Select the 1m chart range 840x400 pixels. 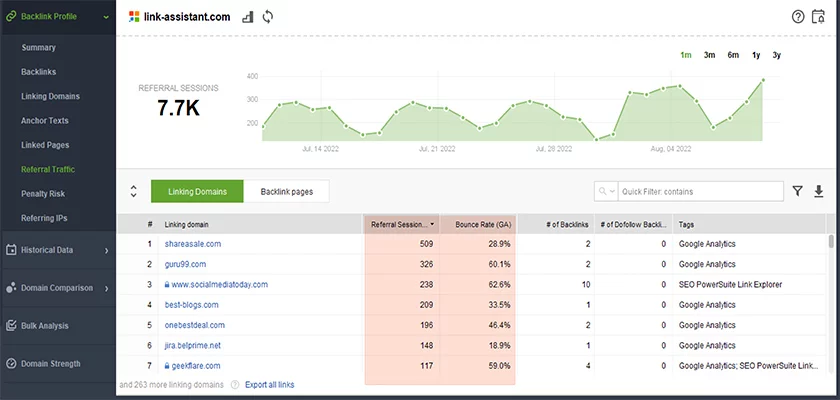pos(686,55)
